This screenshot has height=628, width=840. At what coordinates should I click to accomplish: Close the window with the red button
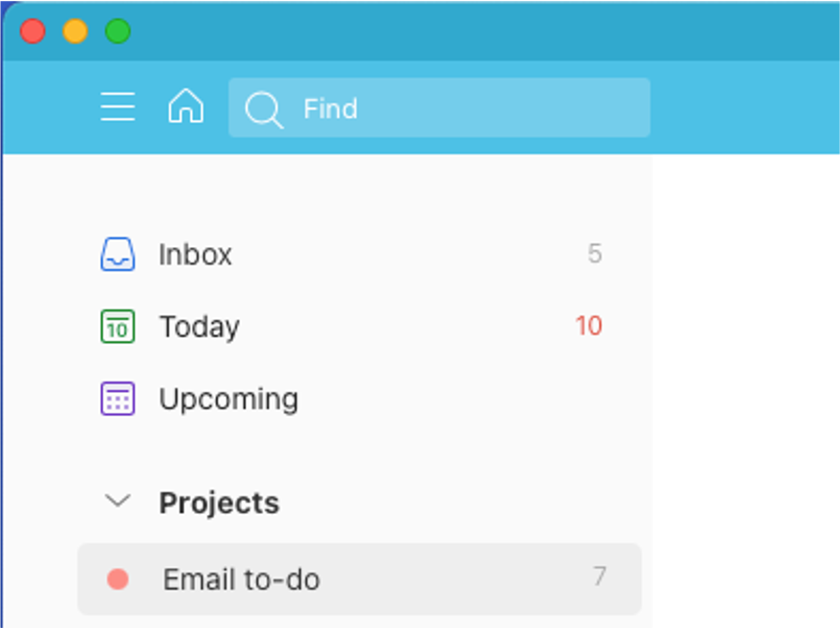(32, 31)
